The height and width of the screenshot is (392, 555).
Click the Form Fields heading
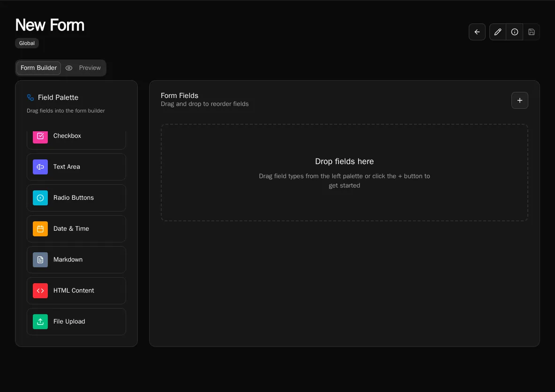(180, 96)
